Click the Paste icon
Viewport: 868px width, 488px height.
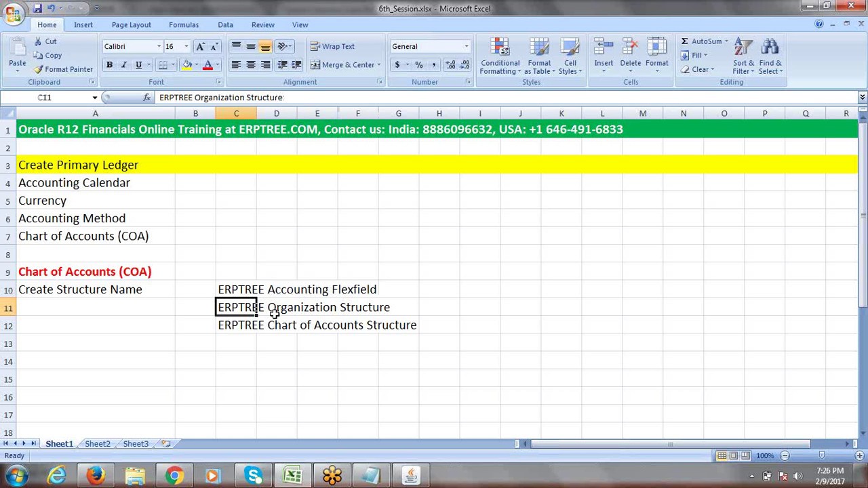click(17, 49)
